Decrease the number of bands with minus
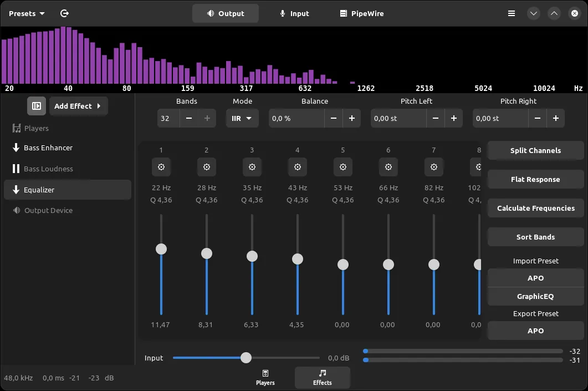This screenshot has width=588, height=391. click(x=189, y=118)
